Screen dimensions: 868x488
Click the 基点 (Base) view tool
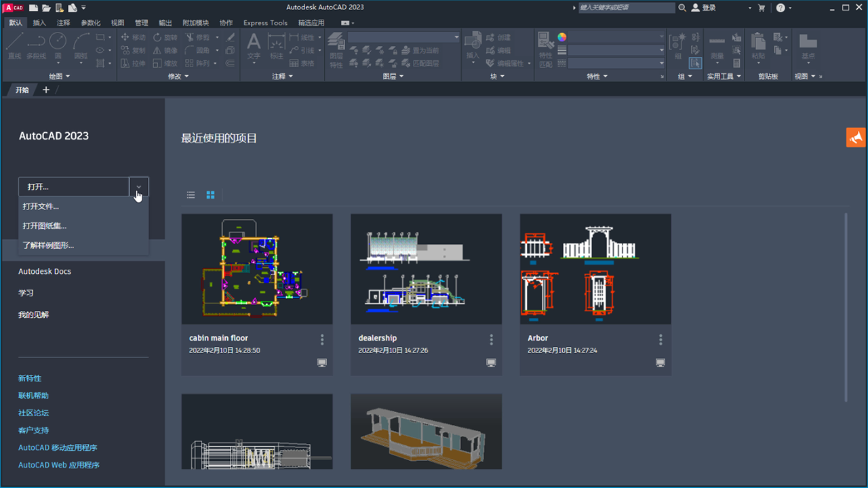click(808, 46)
